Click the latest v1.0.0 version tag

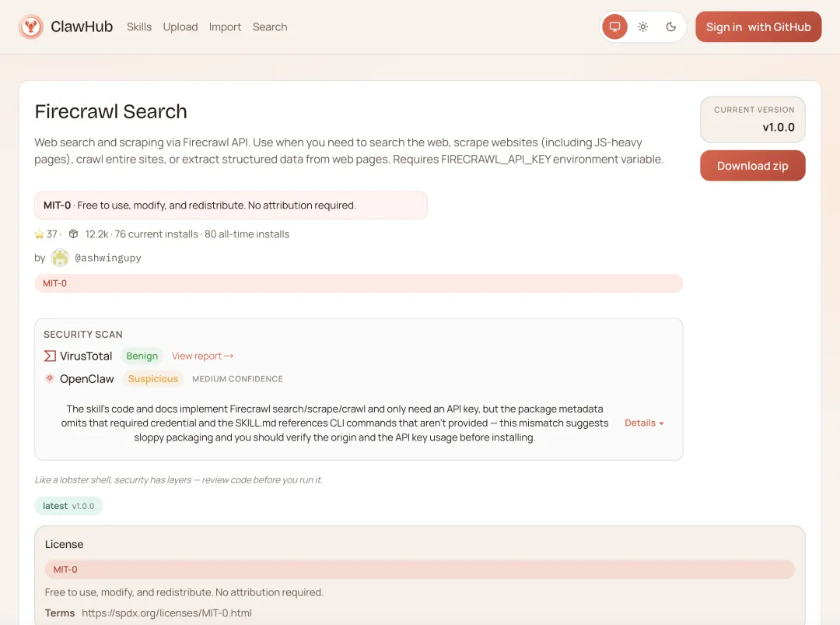pos(68,506)
